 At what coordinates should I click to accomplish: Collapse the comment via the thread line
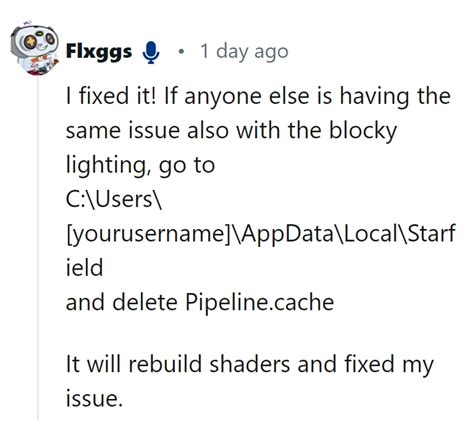point(38,248)
